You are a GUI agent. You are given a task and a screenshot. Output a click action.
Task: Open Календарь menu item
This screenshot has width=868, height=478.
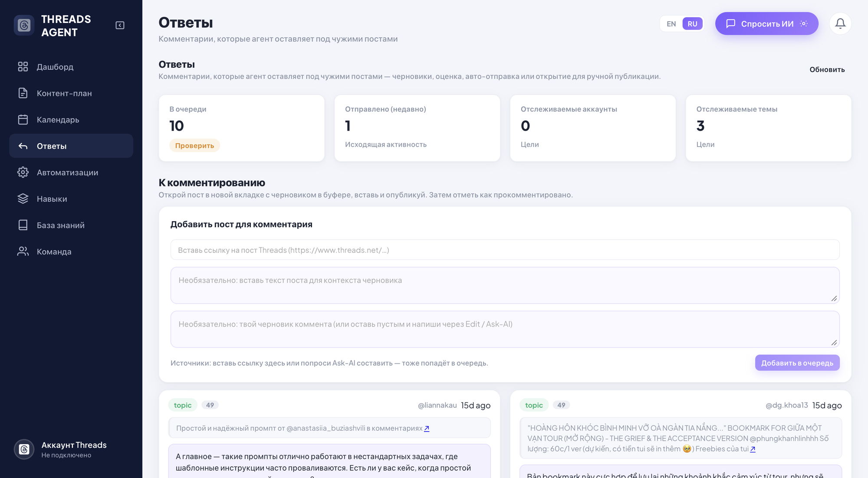point(71,120)
